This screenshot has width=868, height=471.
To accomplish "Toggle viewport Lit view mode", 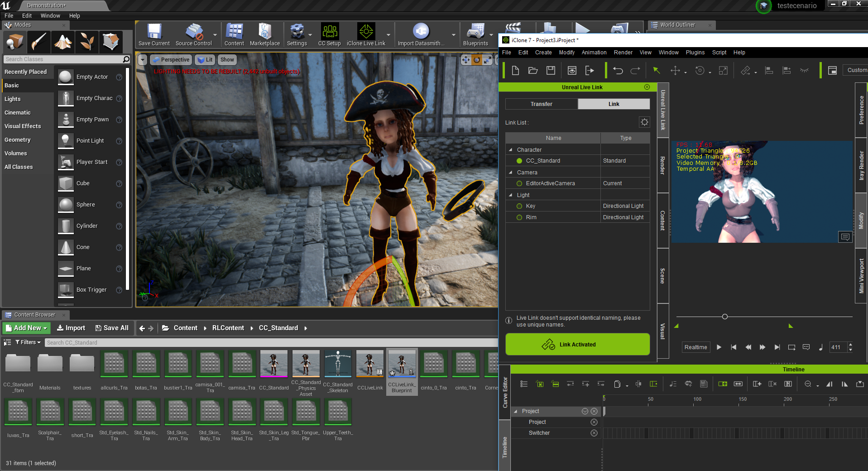I will [x=205, y=60].
